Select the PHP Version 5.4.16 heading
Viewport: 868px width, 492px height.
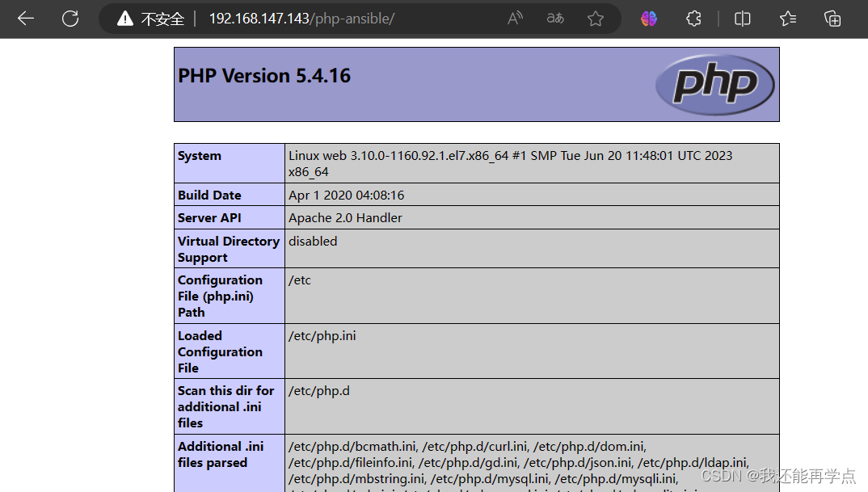pyautogui.click(x=264, y=76)
